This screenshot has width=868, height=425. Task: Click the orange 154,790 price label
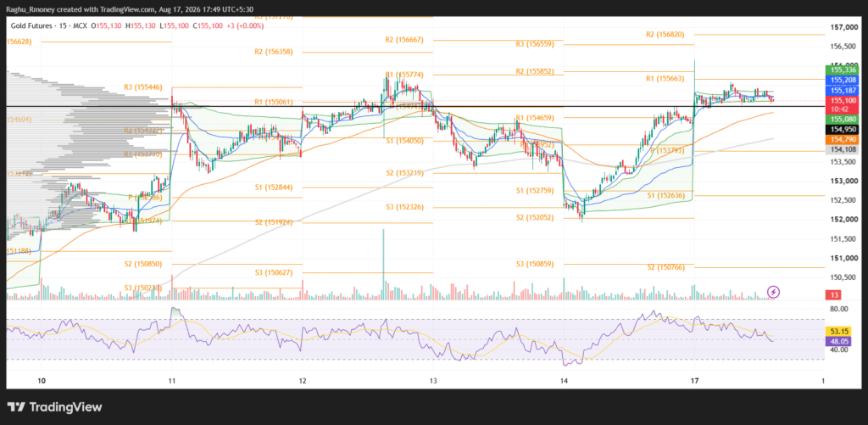(841, 139)
